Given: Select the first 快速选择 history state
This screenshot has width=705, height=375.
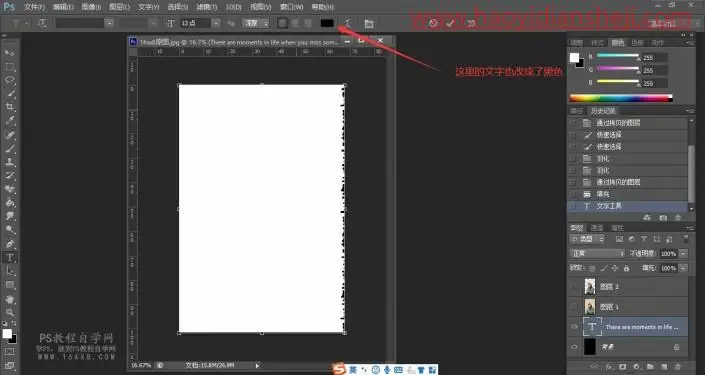Looking at the screenshot, I should point(629,134).
